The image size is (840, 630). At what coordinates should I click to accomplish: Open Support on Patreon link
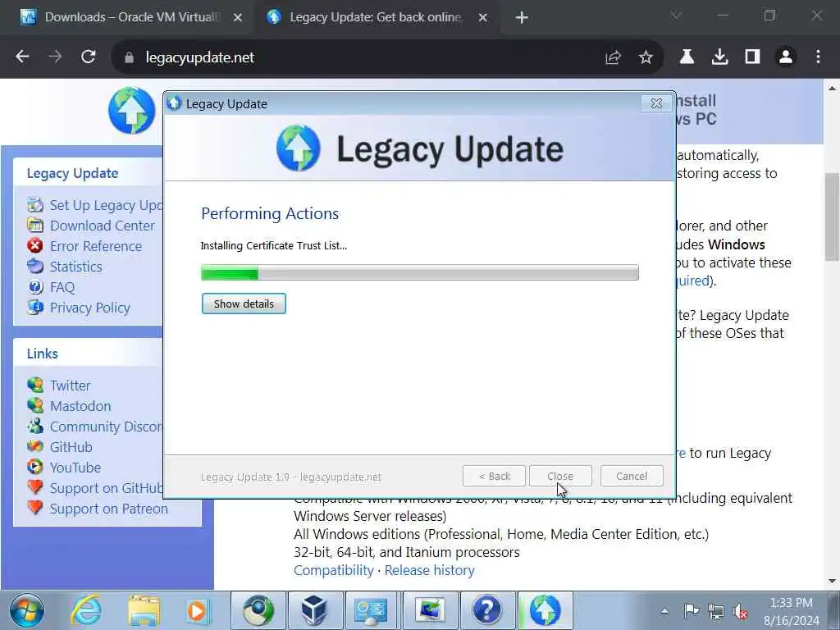[x=109, y=509]
